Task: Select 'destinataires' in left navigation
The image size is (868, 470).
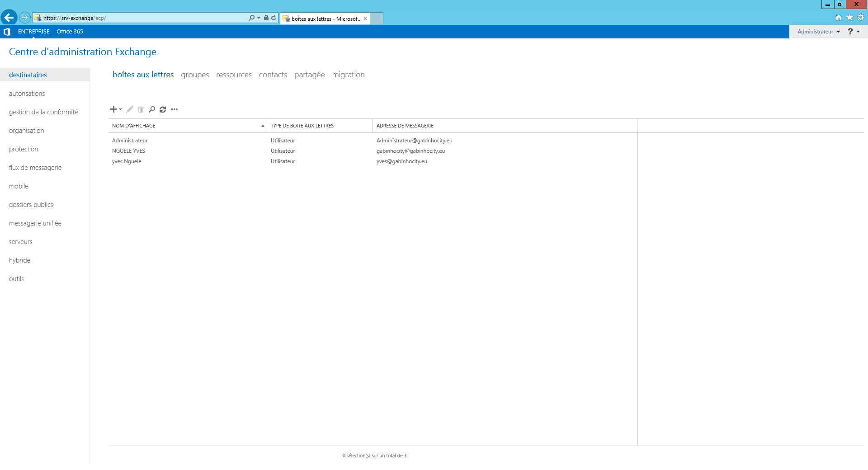Action: [x=45, y=75]
